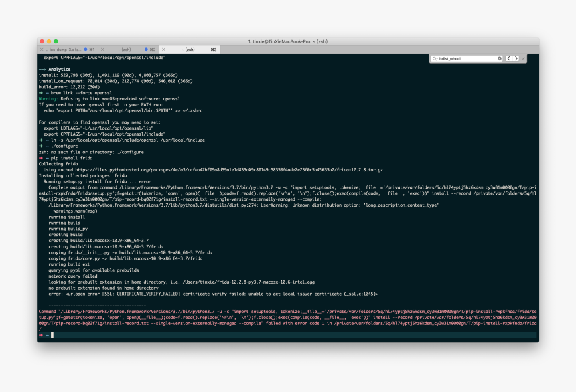Screen dimensions: 576x392
Task: Jump to next search match
Action: point(516,58)
